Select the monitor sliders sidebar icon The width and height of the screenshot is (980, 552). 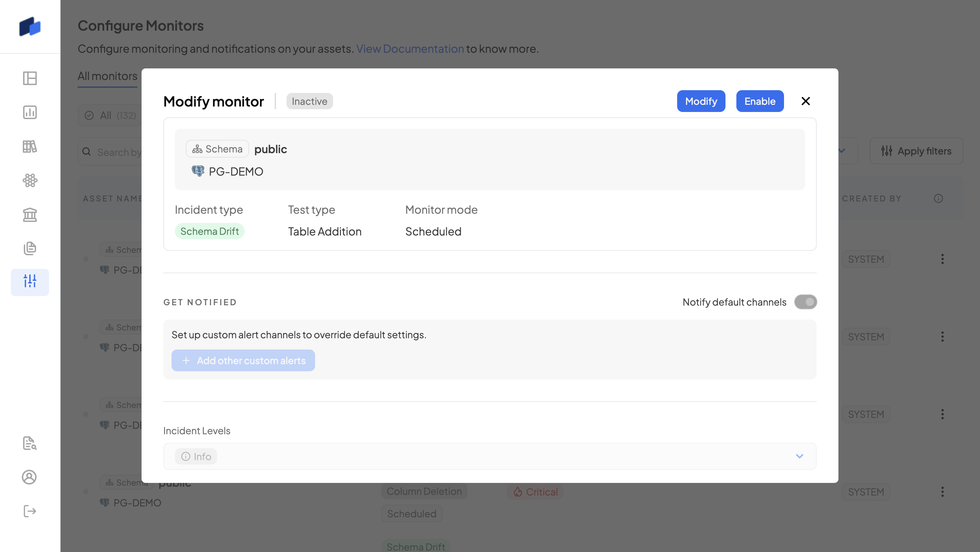tap(30, 282)
